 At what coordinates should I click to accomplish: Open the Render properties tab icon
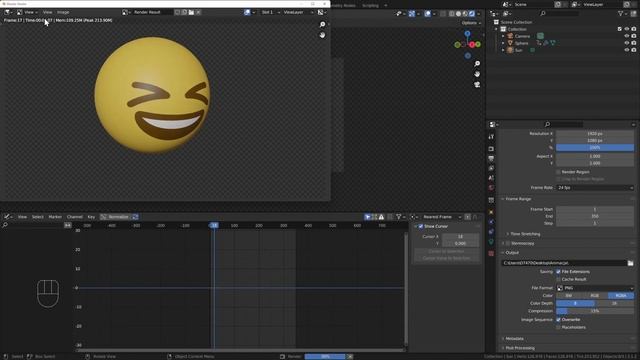coord(491,149)
